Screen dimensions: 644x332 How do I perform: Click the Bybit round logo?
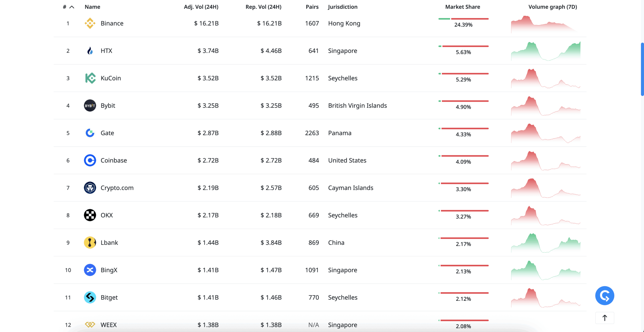click(x=90, y=106)
